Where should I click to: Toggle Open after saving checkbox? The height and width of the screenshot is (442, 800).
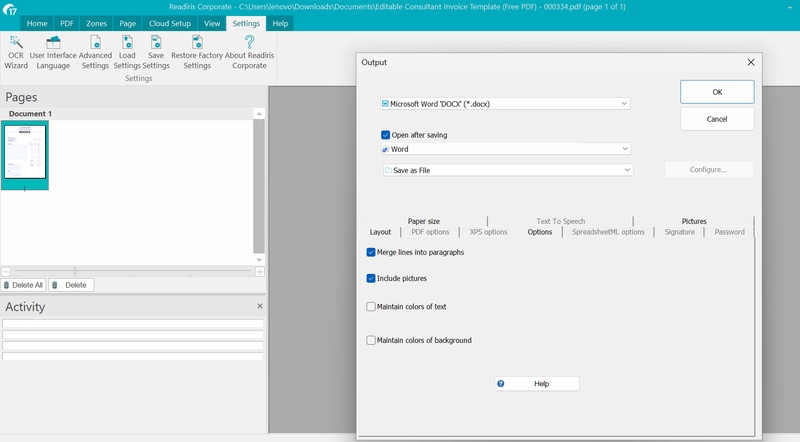386,135
